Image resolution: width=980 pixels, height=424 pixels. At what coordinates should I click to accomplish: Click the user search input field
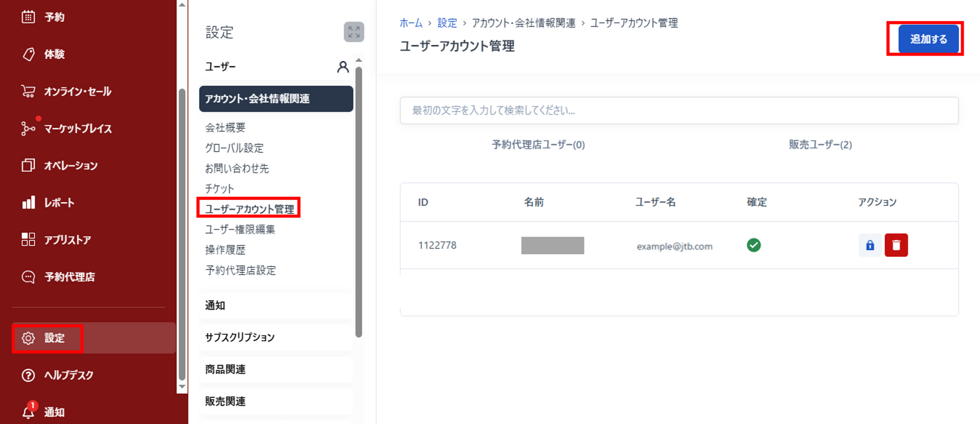[x=679, y=110]
